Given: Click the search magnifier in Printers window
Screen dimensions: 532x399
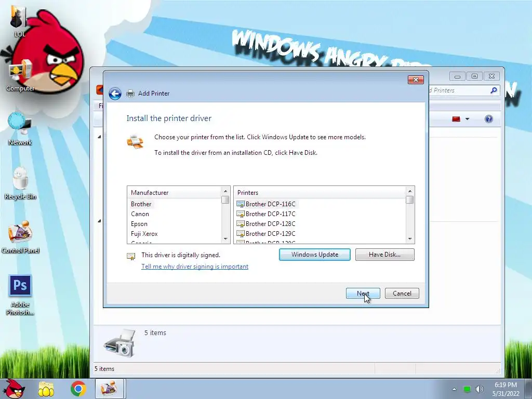Looking at the screenshot, I should tap(494, 90).
